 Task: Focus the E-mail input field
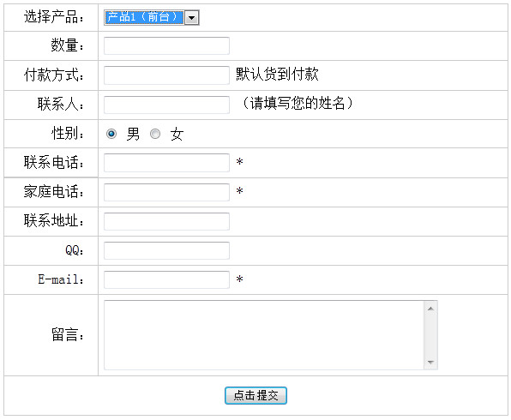166,279
